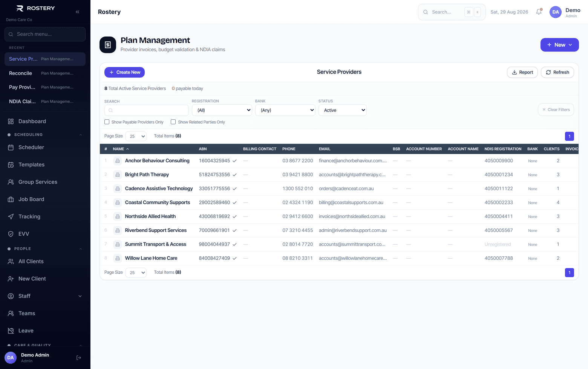The height and width of the screenshot is (369, 588).
Task: Open Tracking in the sidebar
Action: pyautogui.click(x=45, y=217)
